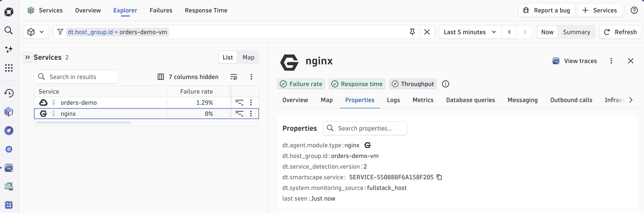Open the Outbound calls tab
644x213 pixels.
click(x=571, y=100)
